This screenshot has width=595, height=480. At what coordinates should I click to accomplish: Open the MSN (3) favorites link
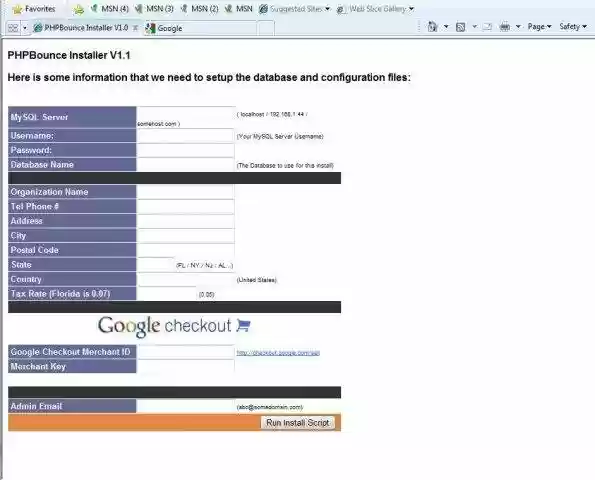click(x=154, y=9)
